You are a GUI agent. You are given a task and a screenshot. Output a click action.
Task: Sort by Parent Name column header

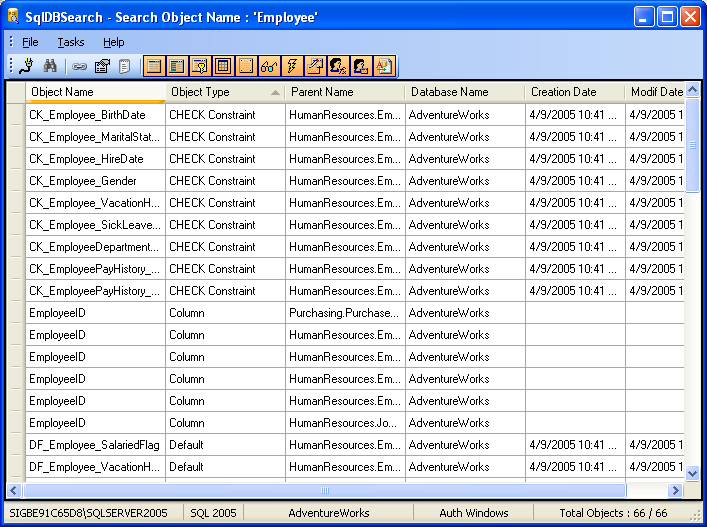(345, 92)
